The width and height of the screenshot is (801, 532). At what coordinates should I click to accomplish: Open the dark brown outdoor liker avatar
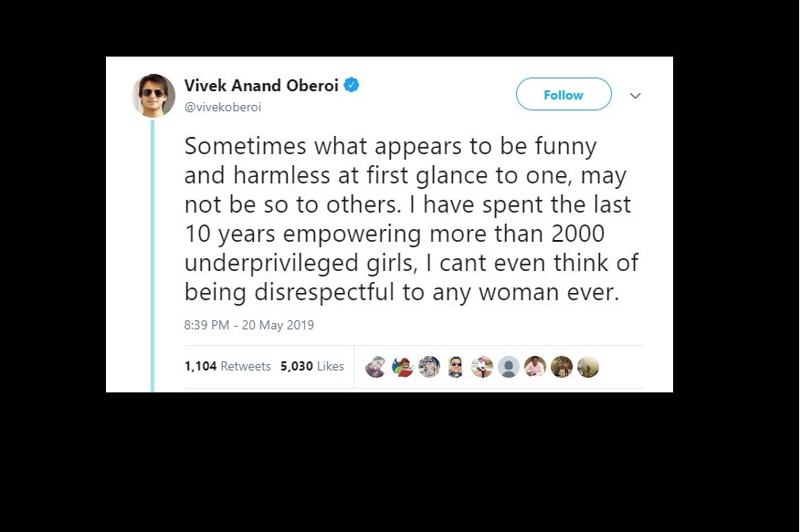562,367
